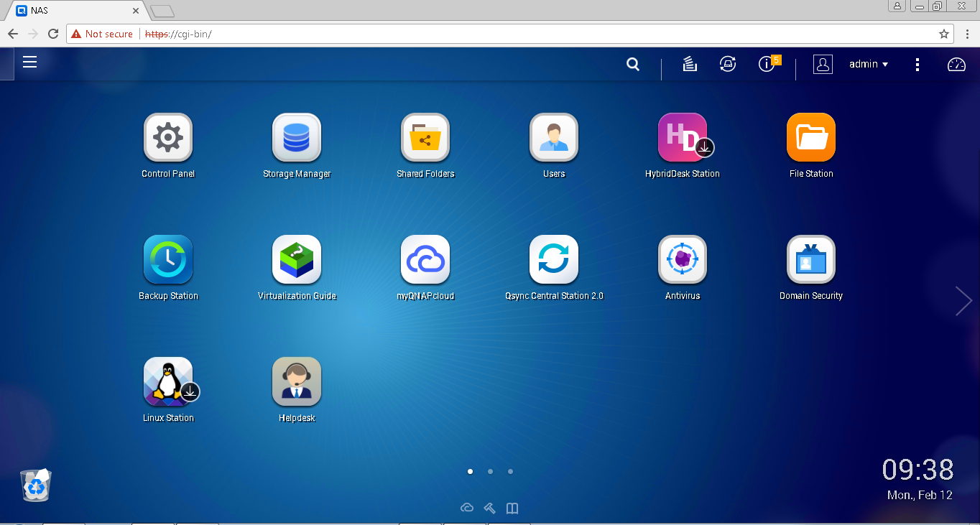Open Domain Security
This screenshot has height=525, width=980.
(811, 259)
